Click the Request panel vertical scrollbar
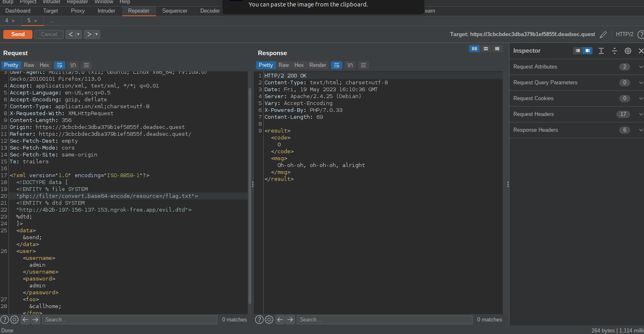644x334 pixels. (250, 196)
